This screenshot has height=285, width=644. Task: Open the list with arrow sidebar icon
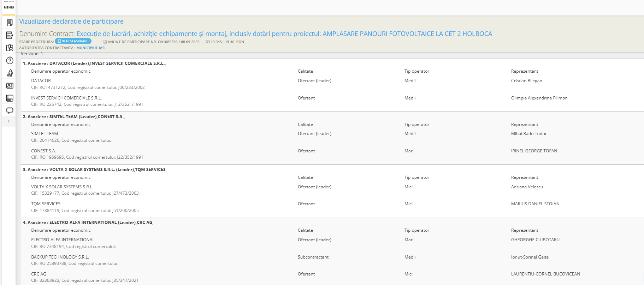pos(10,35)
